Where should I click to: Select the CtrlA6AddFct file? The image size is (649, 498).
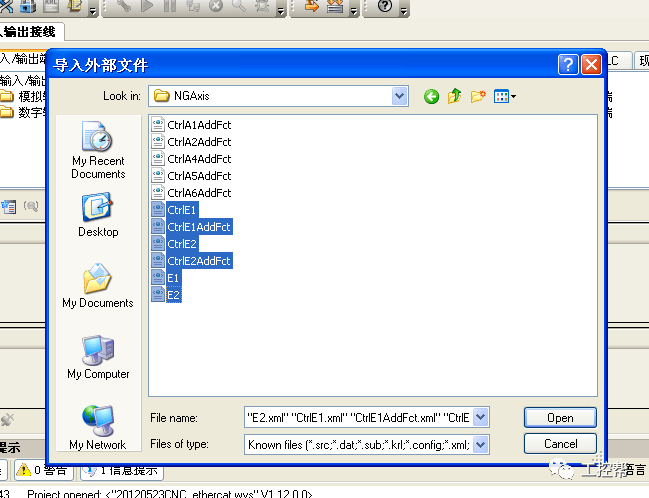(x=198, y=193)
